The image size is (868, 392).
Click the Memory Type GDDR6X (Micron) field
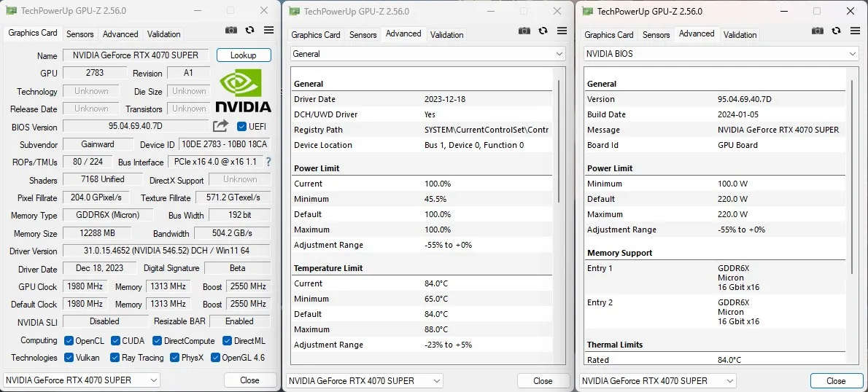pos(108,214)
